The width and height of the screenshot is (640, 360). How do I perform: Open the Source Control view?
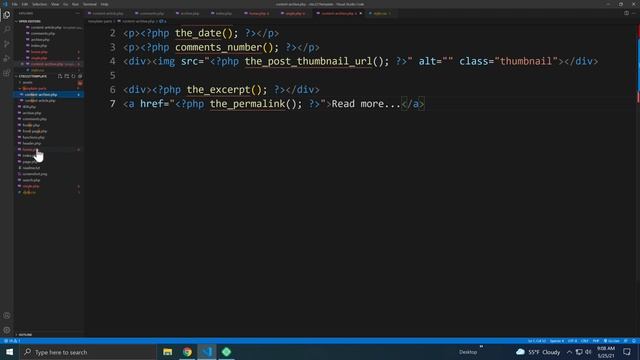tap(7, 44)
